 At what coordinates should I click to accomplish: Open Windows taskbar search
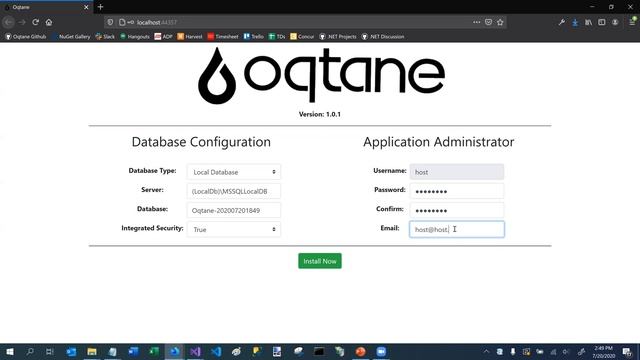click(x=30, y=351)
